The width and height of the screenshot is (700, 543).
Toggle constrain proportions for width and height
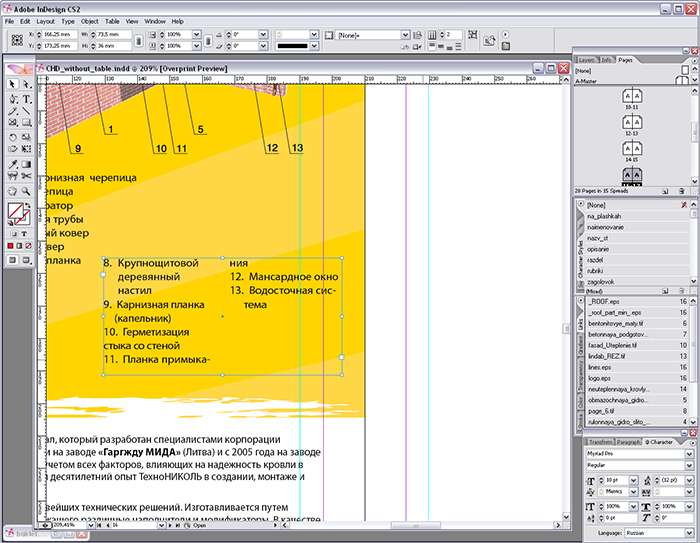[x=138, y=40]
